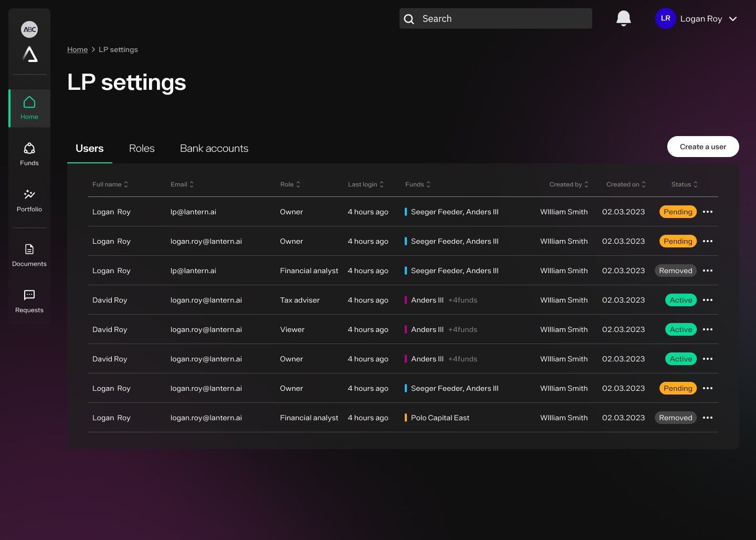This screenshot has width=756, height=540.
Task: Sort table by Status column
Action: tap(685, 184)
